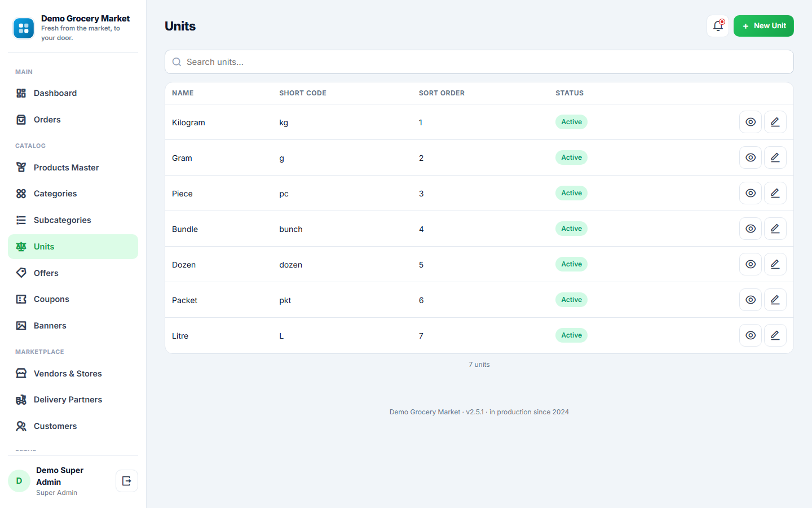Edit the Packet unit

click(775, 300)
